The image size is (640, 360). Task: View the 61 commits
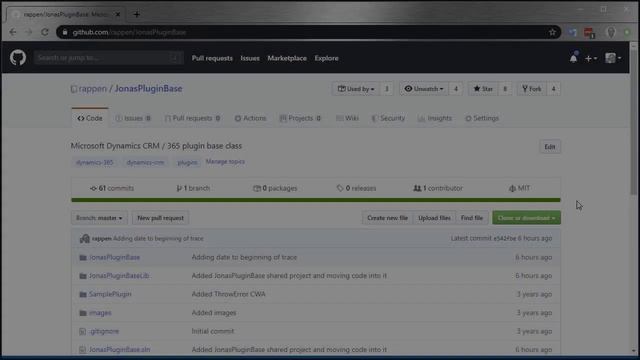point(112,189)
